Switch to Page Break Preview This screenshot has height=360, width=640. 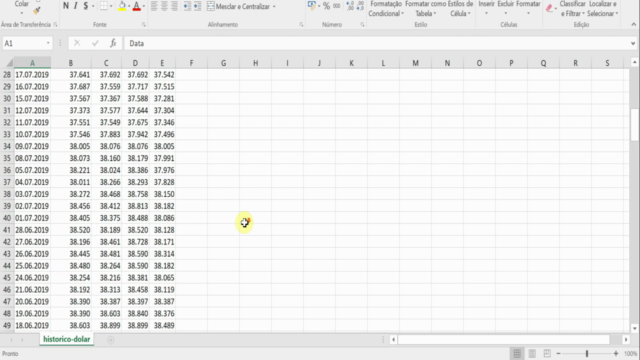point(547,353)
